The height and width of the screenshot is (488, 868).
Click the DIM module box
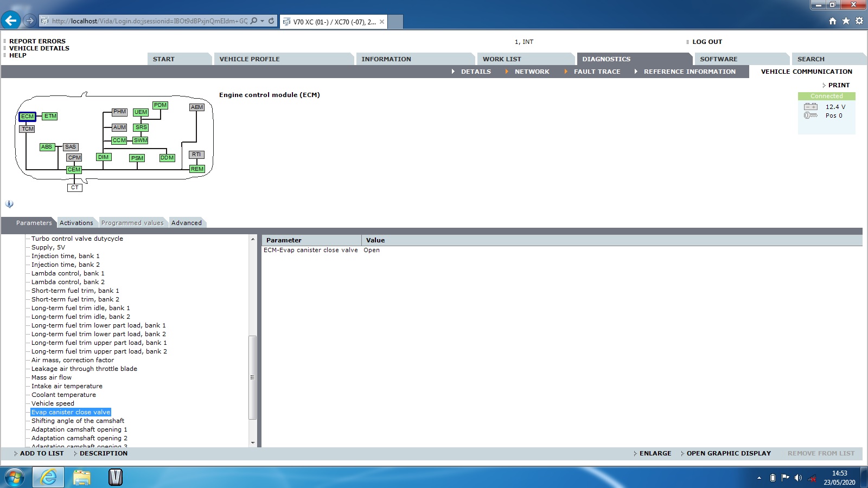(103, 157)
